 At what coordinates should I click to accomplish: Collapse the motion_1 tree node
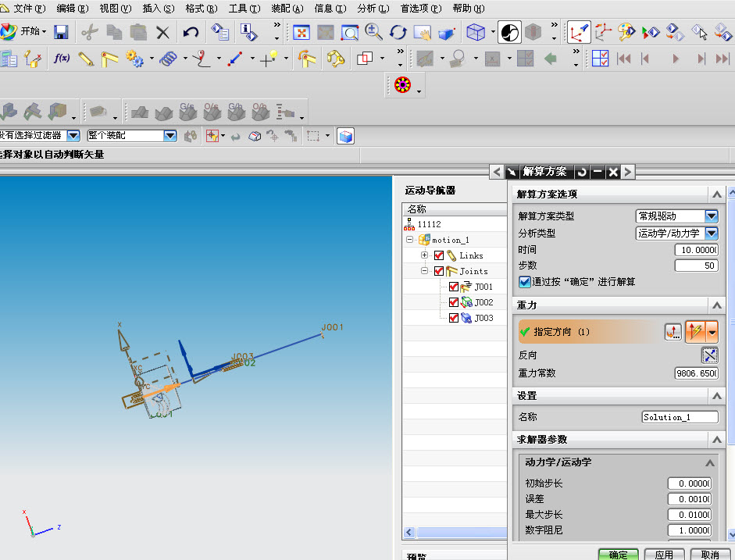pyautogui.click(x=410, y=240)
